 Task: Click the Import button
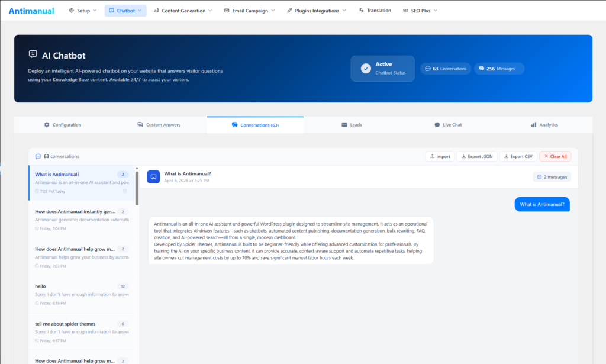[440, 156]
